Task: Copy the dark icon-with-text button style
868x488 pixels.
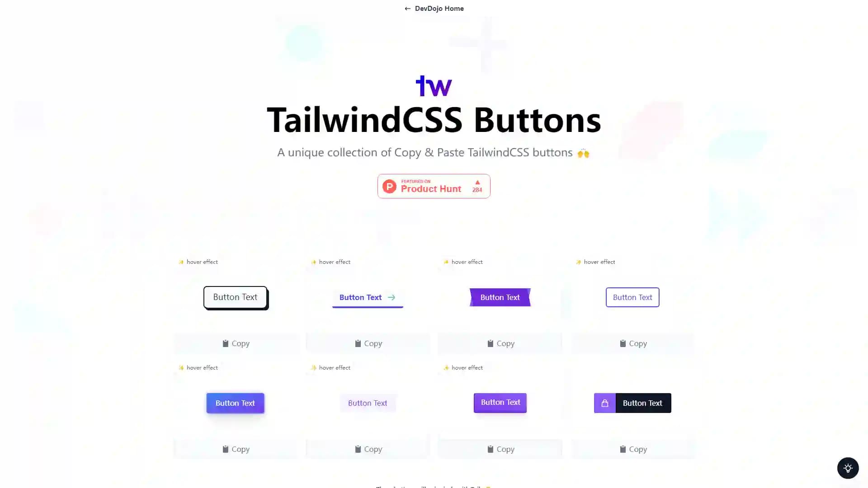Action: point(632,449)
